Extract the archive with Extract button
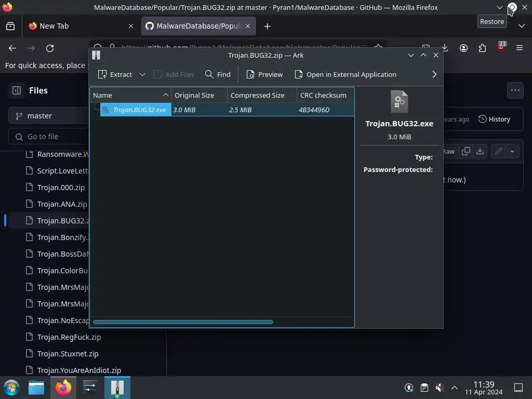532x399 pixels. [x=115, y=74]
